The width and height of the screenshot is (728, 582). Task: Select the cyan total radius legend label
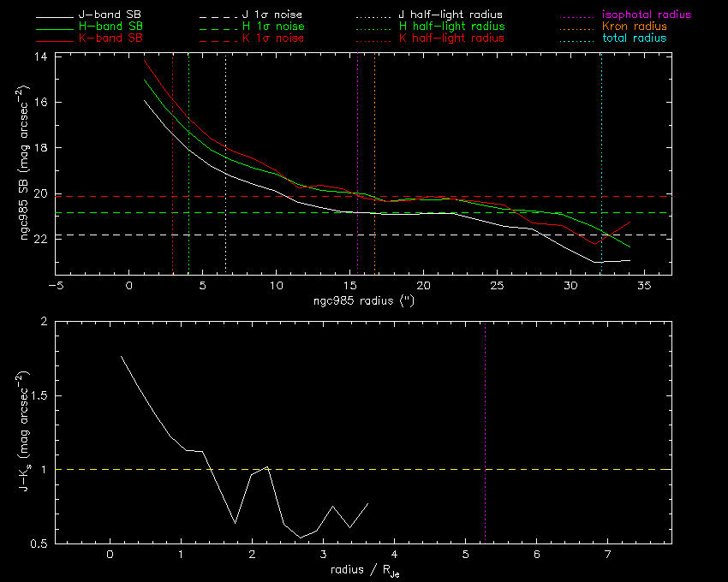click(634, 39)
